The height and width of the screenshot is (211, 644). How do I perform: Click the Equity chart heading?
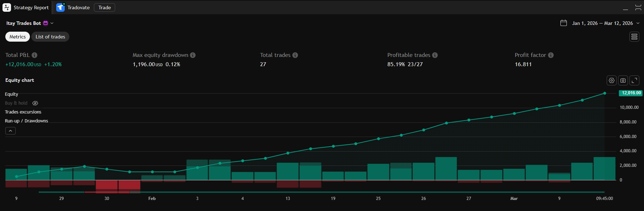click(20, 80)
